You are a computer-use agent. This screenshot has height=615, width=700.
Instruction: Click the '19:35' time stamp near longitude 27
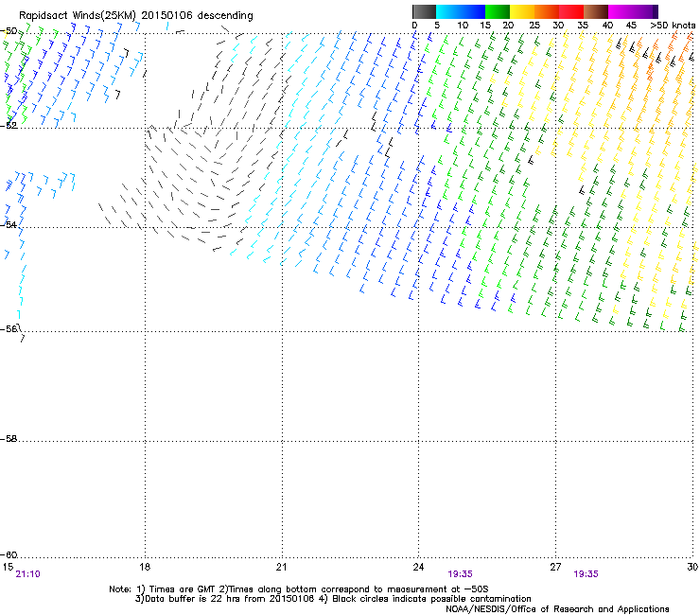(586, 574)
